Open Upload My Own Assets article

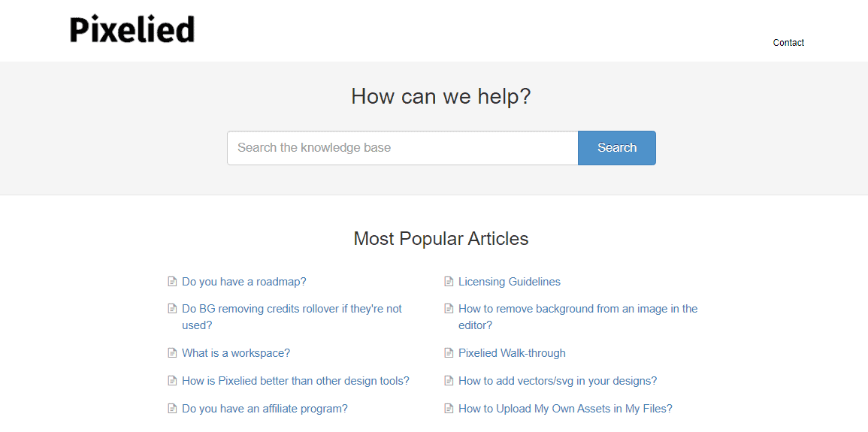[x=564, y=409]
